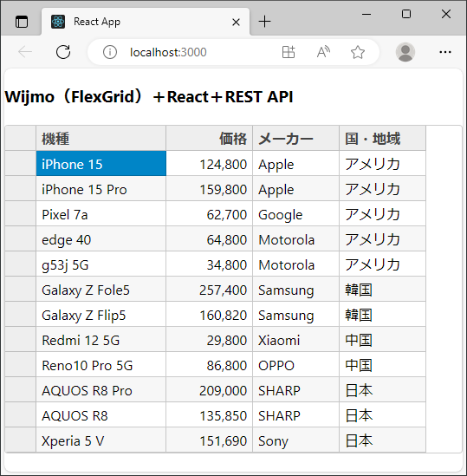Minimize the browser window

[x=366, y=14]
